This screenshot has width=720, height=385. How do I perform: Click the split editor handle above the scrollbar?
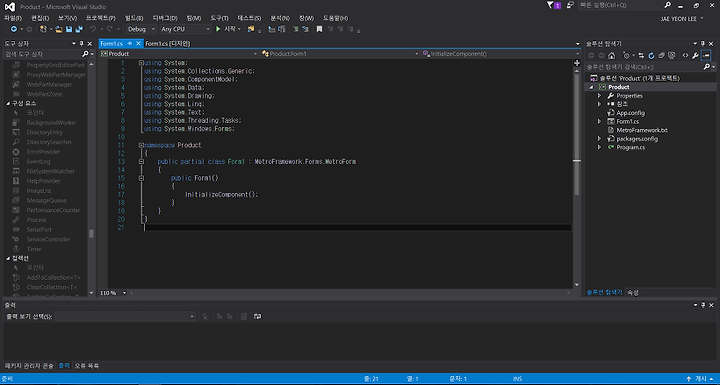coord(577,63)
